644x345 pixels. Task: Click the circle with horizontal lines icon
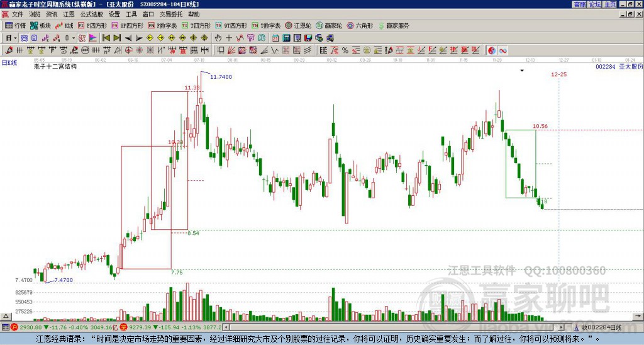pos(85,50)
